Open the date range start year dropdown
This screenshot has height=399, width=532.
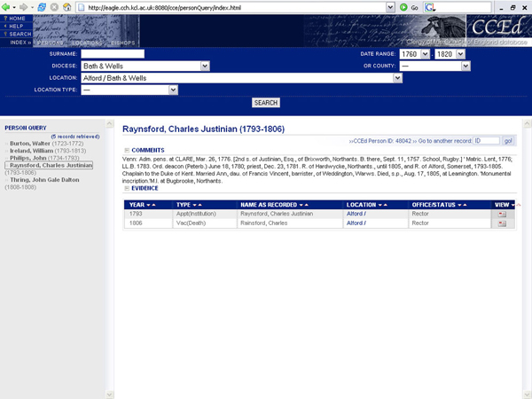(425, 54)
